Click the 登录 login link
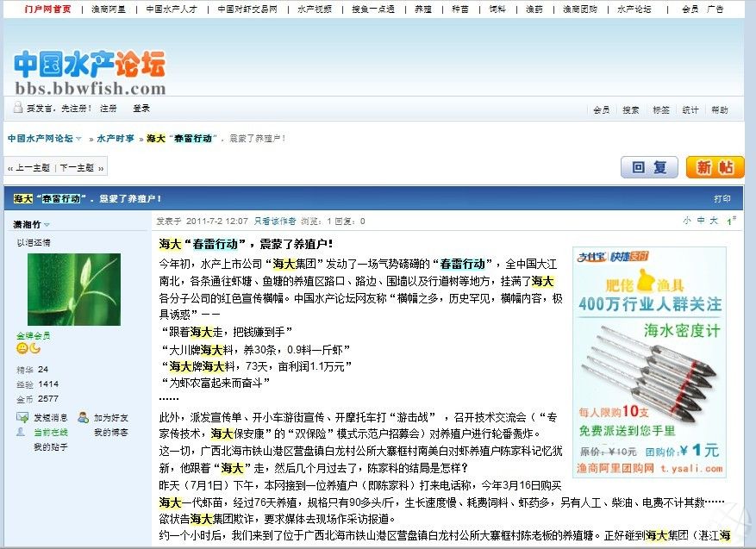The image size is (756, 549). tap(141, 108)
